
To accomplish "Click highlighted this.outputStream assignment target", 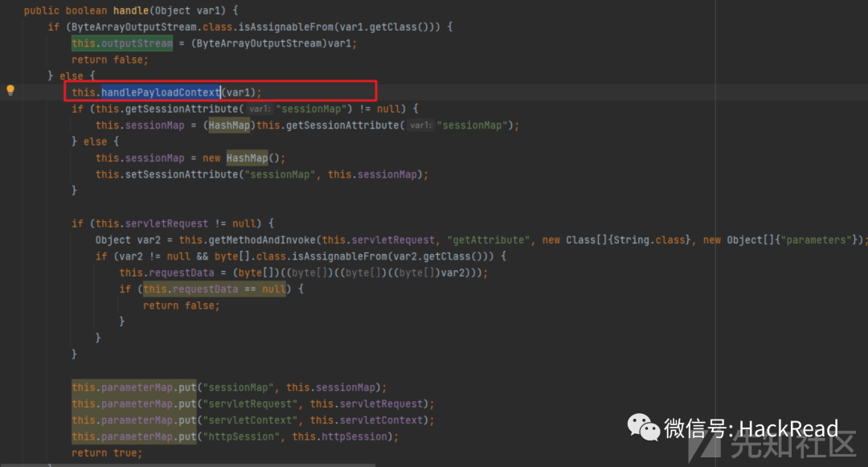I will 122,43.
